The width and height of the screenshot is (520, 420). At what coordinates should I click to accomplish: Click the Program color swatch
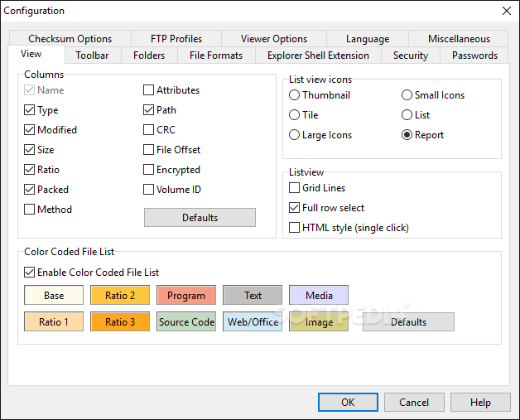pos(186,295)
